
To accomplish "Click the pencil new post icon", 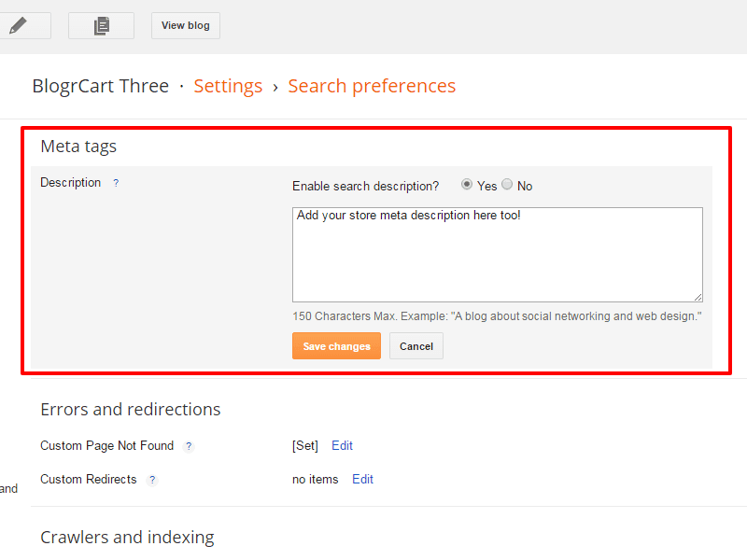I will (19, 26).
